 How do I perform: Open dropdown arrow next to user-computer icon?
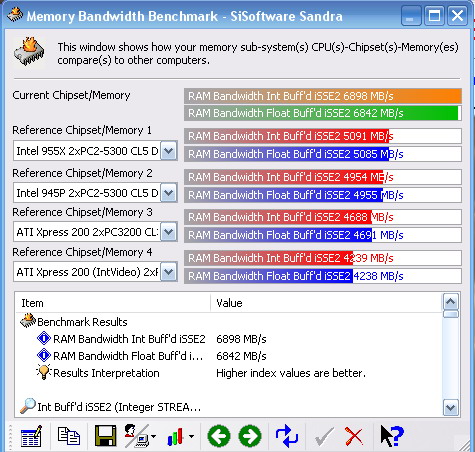click(153, 436)
